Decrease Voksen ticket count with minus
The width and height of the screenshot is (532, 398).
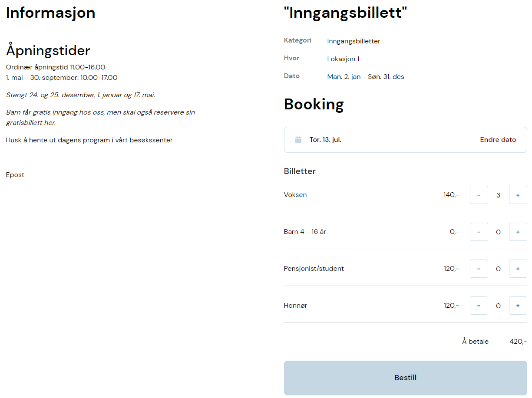[x=479, y=195]
